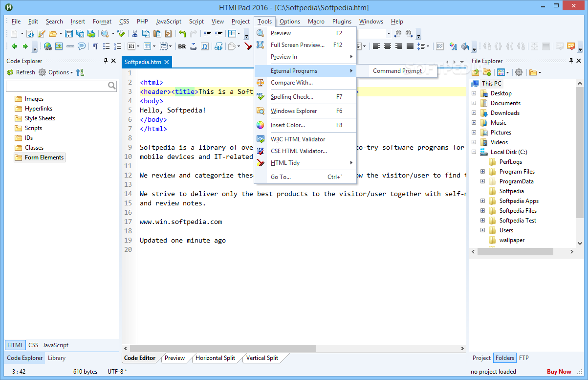The width and height of the screenshot is (588, 380).
Task: Close the Softpedia.htm document tab
Action: click(166, 62)
